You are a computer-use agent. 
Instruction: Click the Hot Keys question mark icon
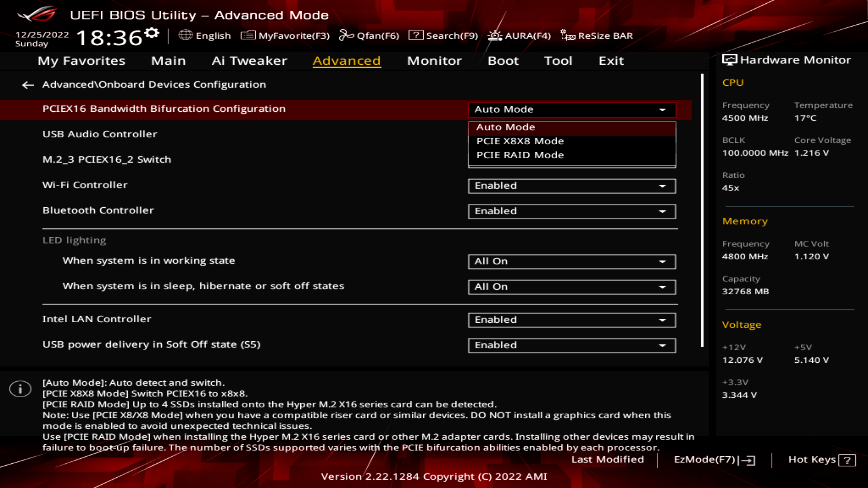pos(847,460)
